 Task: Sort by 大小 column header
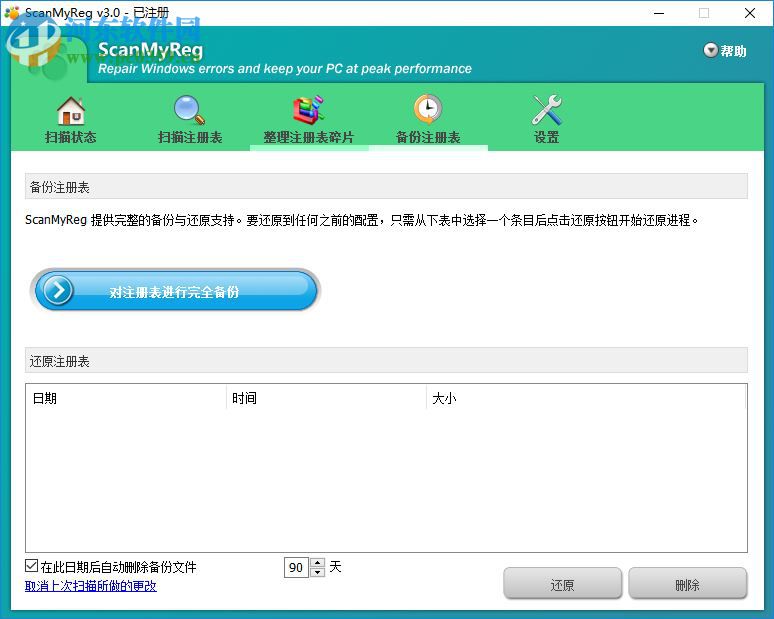click(x=585, y=398)
